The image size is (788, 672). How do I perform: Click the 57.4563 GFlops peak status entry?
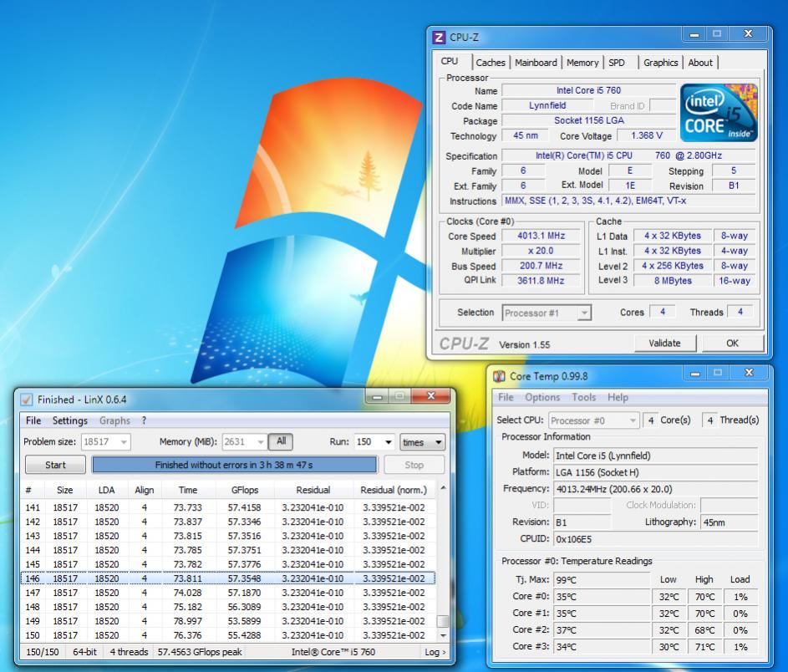(200, 652)
